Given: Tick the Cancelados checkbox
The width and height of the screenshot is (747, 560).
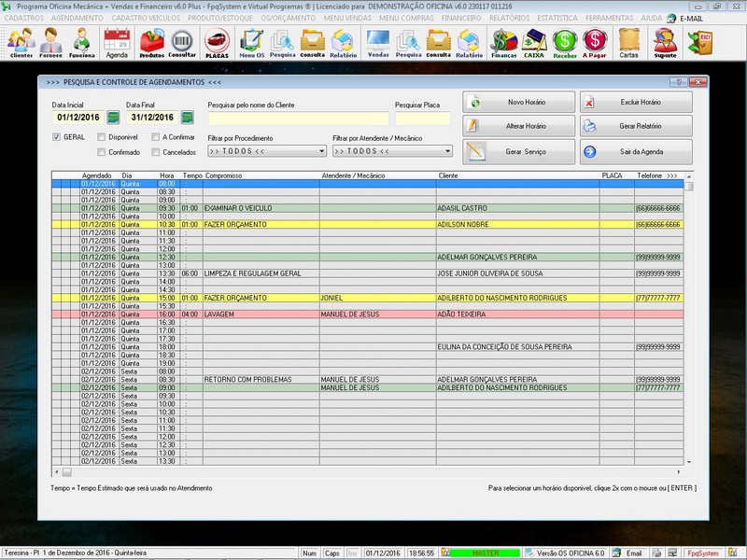Looking at the screenshot, I should tap(156, 151).
